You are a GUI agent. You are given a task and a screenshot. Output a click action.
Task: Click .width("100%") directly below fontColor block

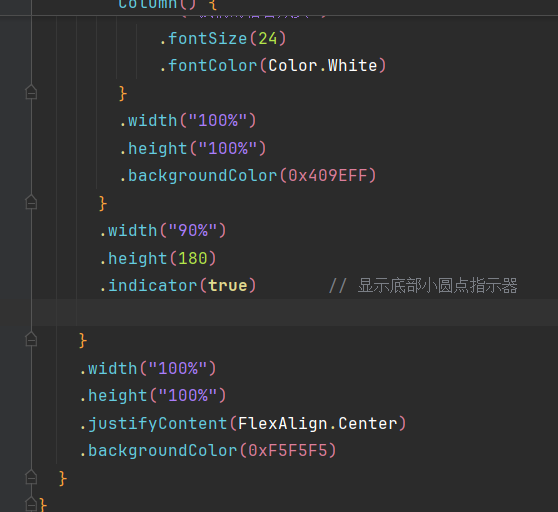(x=188, y=121)
